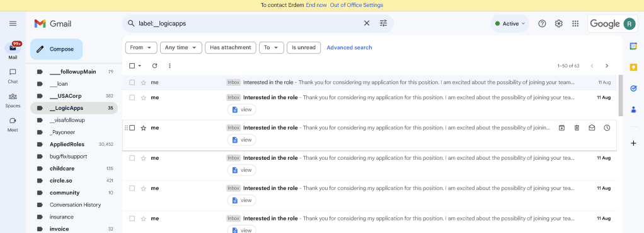Open Spaces in the left rail
The height and width of the screenshot is (233, 644).
point(13,100)
